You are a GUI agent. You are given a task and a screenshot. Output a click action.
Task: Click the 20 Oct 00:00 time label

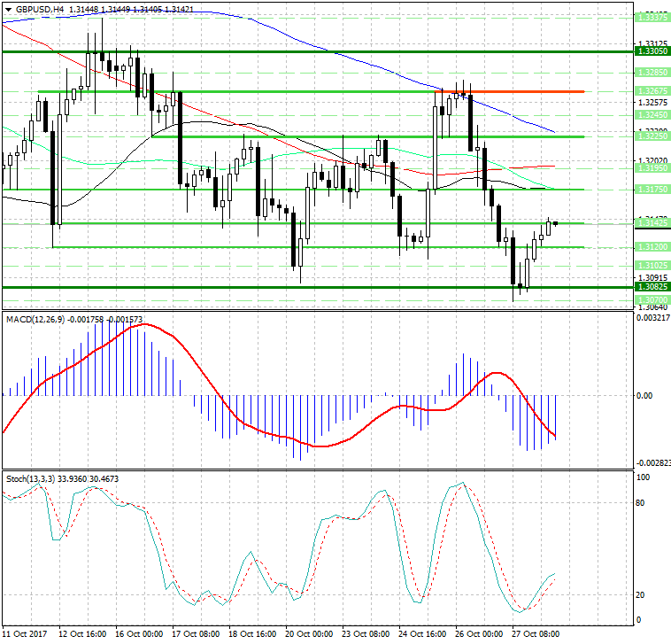pyautogui.click(x=309, y=634)
